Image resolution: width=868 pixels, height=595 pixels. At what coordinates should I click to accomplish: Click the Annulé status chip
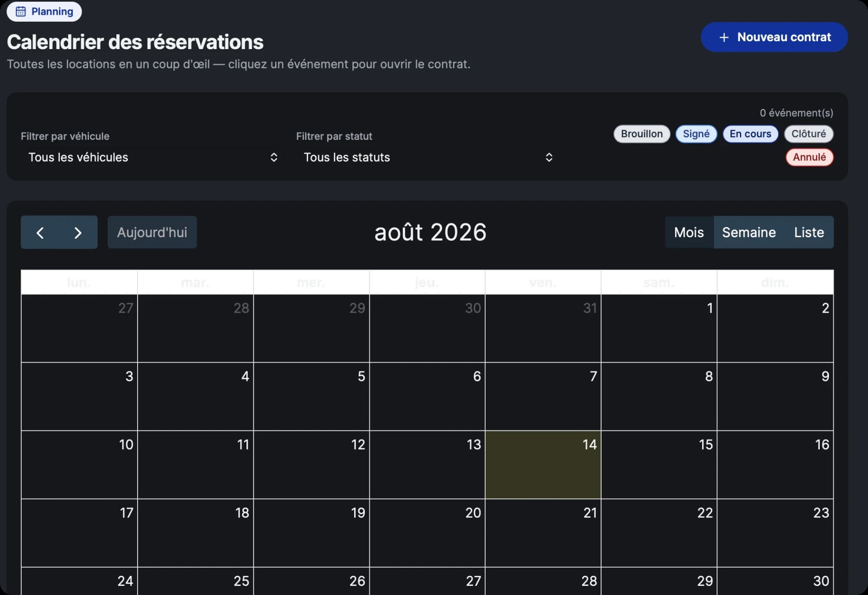click(809, 157)
